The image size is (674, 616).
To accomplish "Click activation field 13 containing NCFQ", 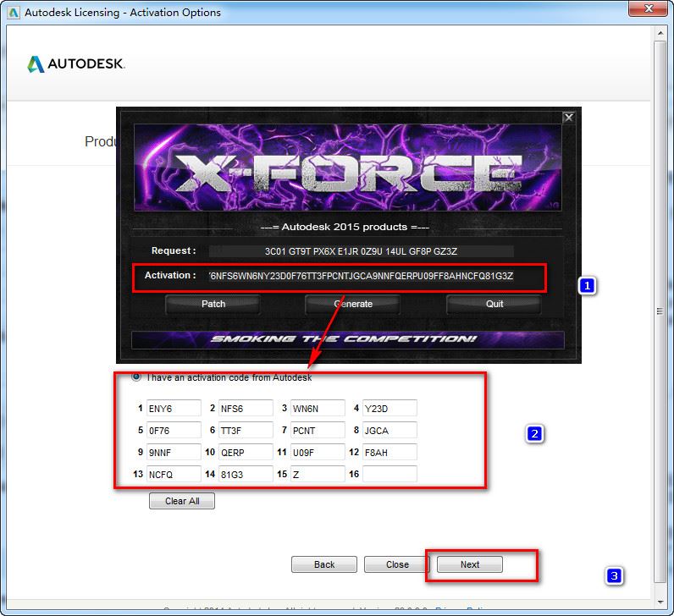I will 174,474.
